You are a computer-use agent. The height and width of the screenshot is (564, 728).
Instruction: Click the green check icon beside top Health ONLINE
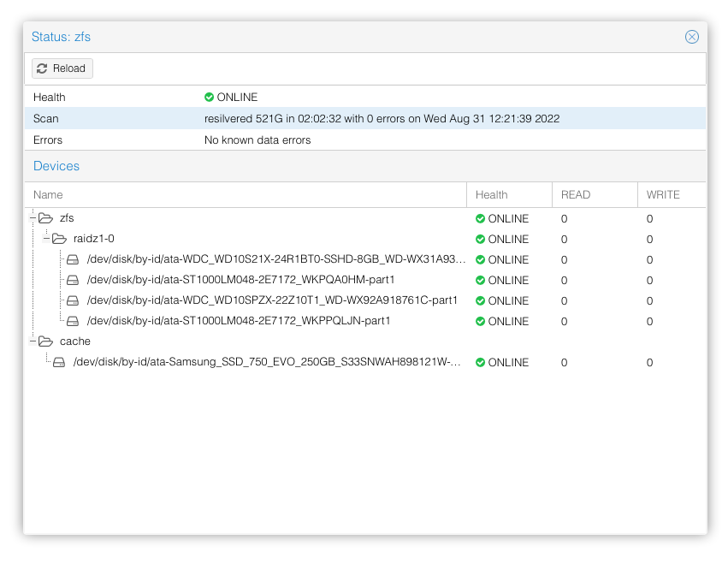(x=209, y=97)
